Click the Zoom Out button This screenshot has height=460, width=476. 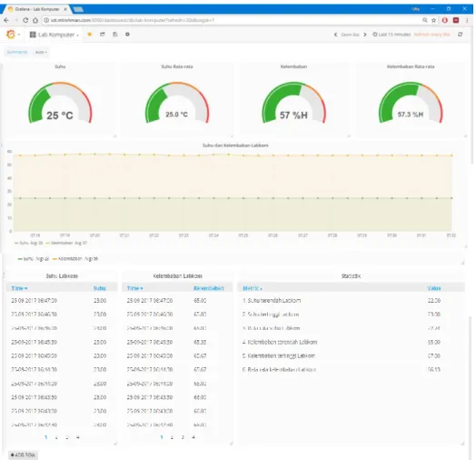pos(350,35)
